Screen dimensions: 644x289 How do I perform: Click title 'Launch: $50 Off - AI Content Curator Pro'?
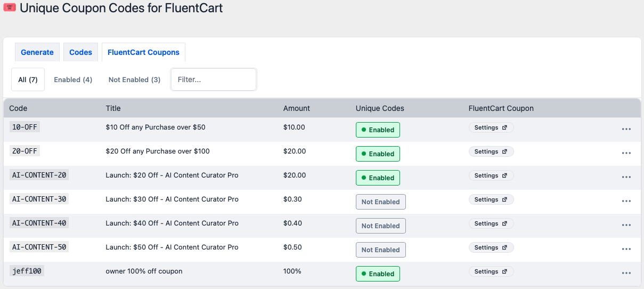(172, 247)
